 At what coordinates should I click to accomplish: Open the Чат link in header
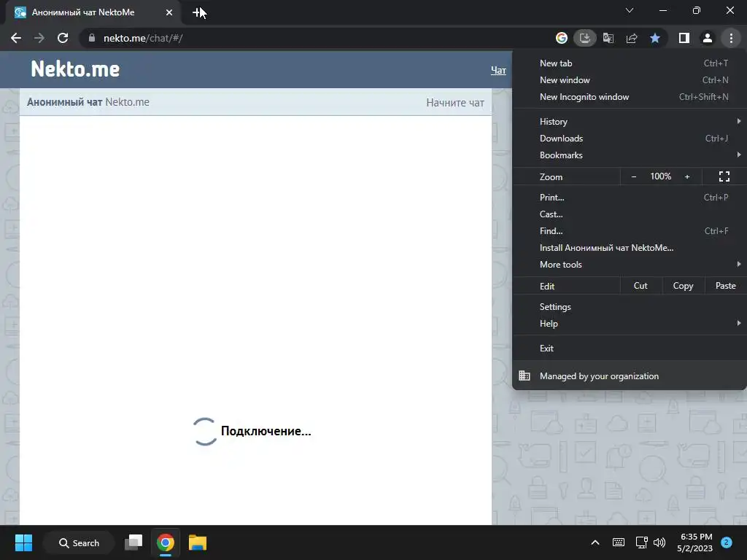click(498, 70)
